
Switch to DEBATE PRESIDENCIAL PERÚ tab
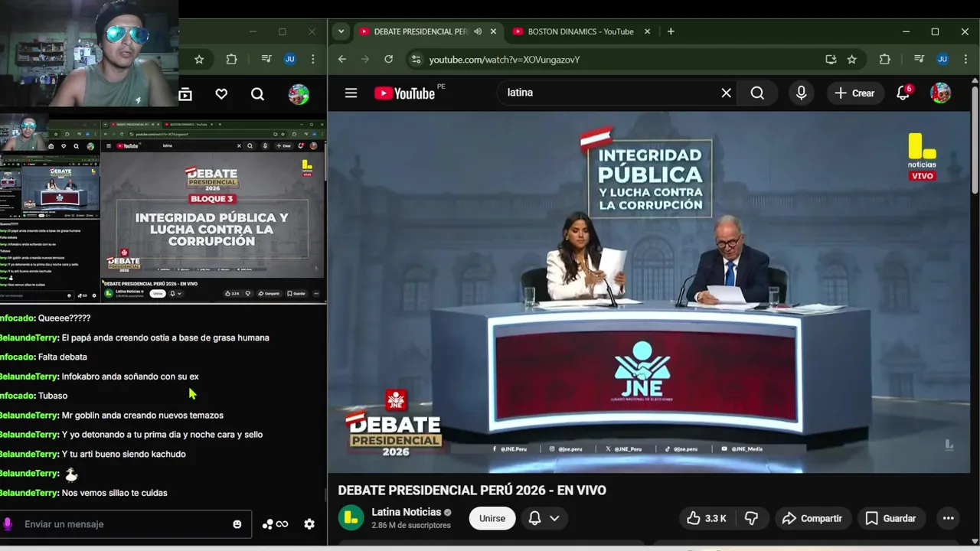point(421,31)
